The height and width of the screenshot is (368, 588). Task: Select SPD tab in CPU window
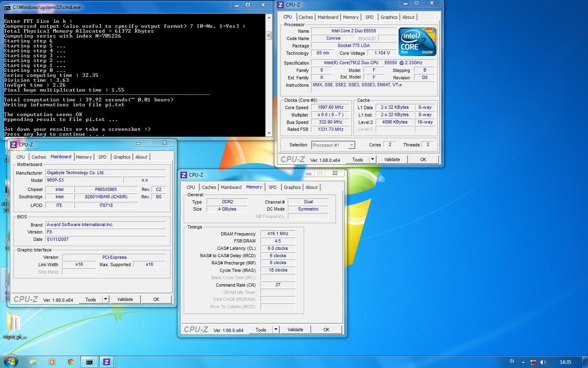pos(370,17)
